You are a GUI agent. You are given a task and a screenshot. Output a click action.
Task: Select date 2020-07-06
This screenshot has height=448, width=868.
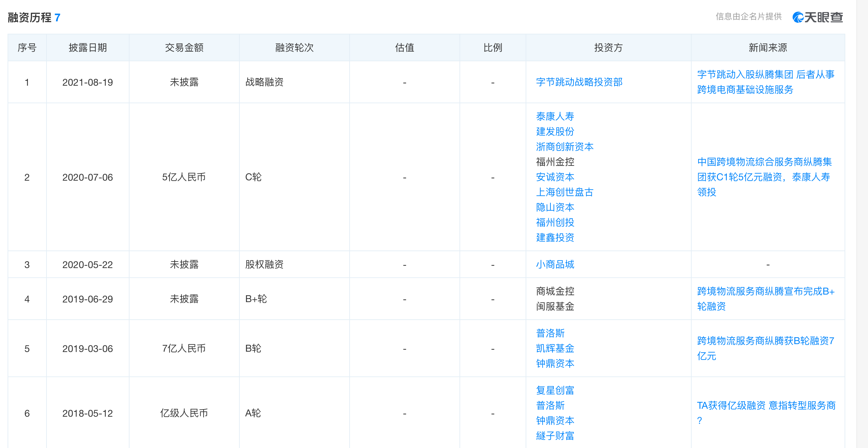[x=88, y=177]
